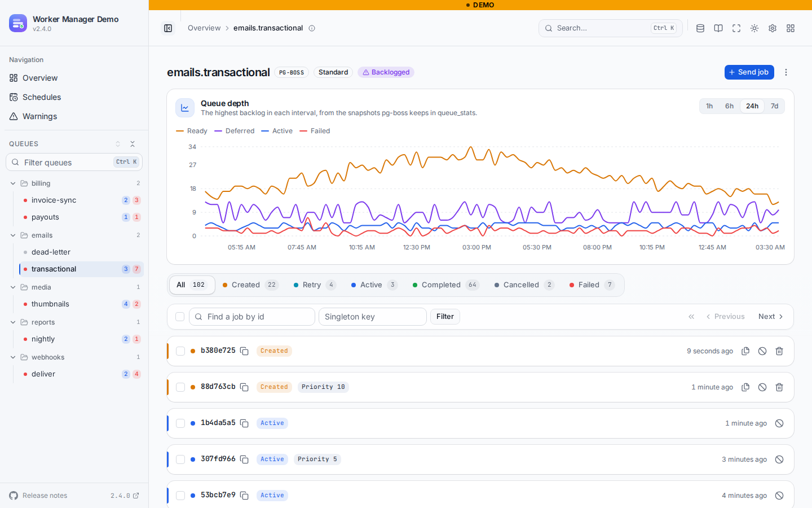Open the database icon in the top toolbar
The height and width of the screenshot is (508, 812).
(700, 28)
